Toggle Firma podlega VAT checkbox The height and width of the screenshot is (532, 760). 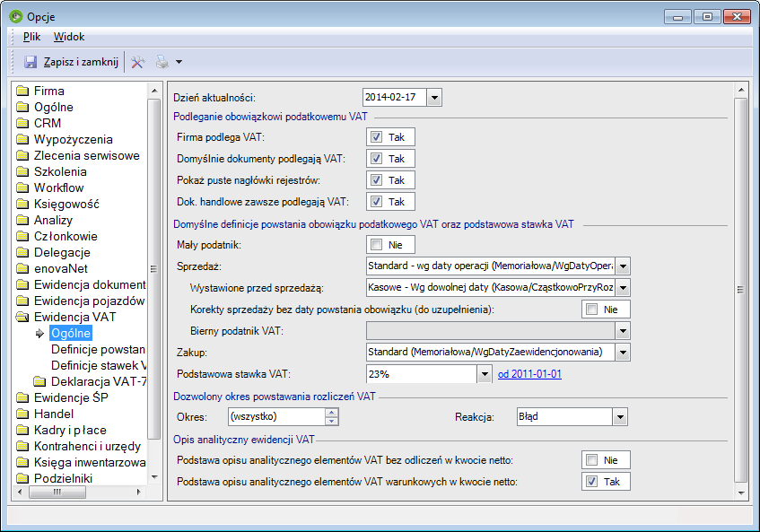click(x=376, y=137)
